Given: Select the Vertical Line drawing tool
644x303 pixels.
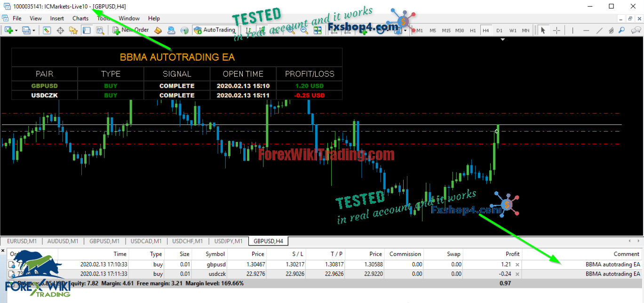Looking at the screenshot, I should click(572, 31).
